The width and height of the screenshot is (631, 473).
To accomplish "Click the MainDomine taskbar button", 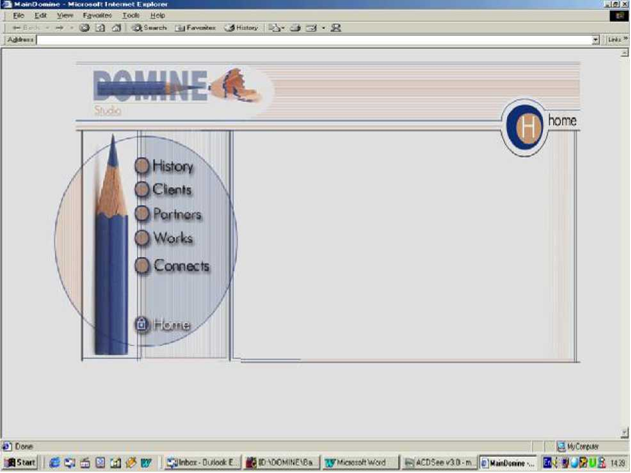I will click(x=509, y=463).
